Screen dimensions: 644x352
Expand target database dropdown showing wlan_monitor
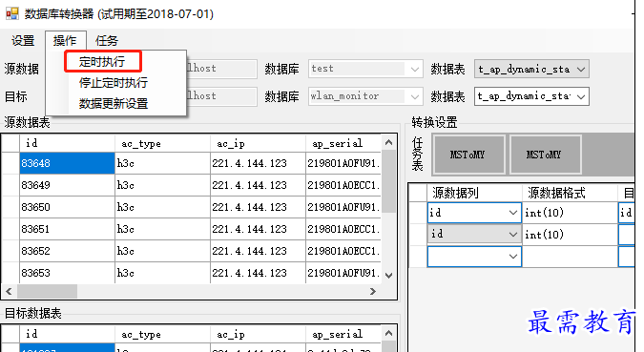coord(414,96)
